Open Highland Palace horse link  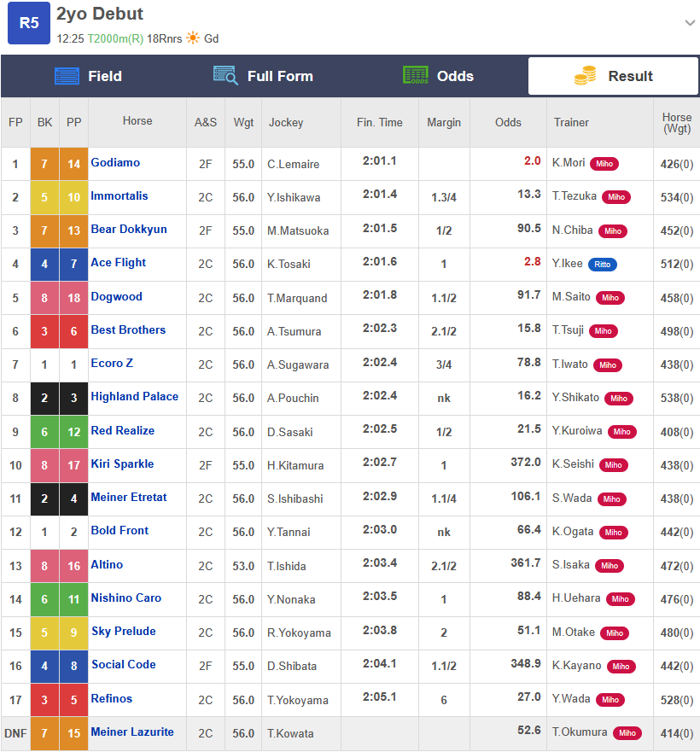135,396
